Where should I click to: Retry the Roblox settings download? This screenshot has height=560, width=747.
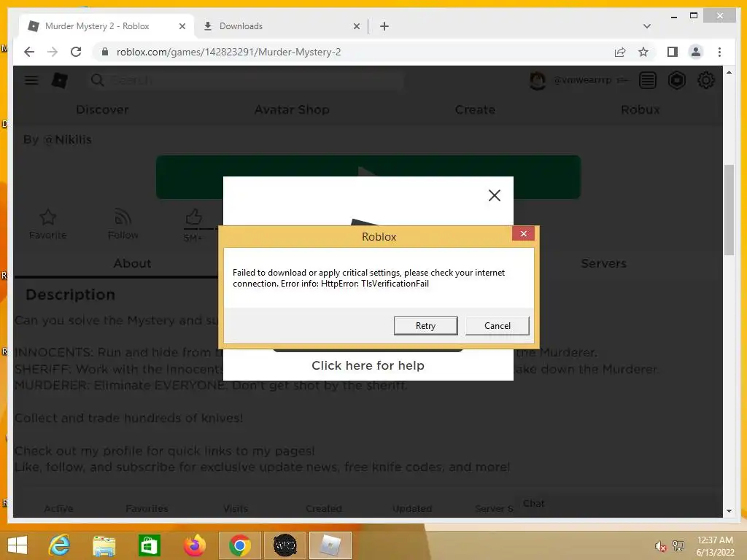coord(425,326)
